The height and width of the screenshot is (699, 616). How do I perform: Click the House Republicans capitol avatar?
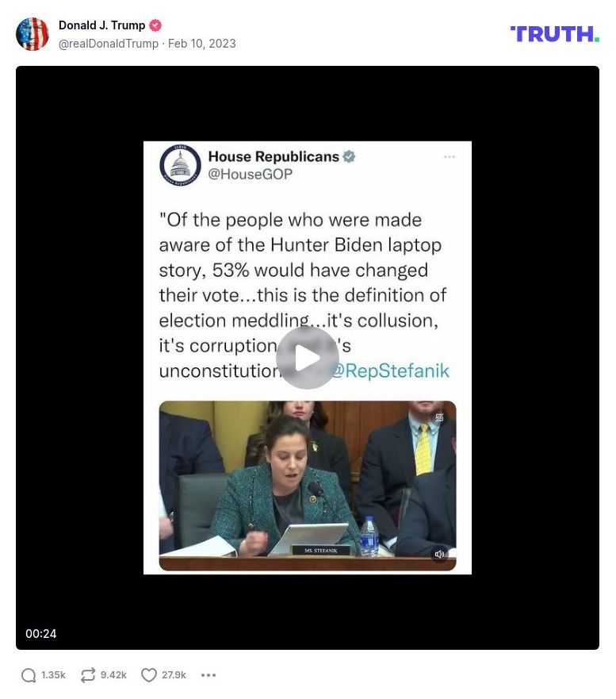pyautogui.click(x=180, y=164)
